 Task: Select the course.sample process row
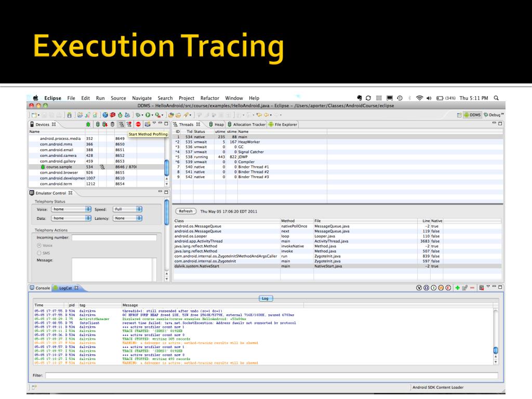coord(97,167)
